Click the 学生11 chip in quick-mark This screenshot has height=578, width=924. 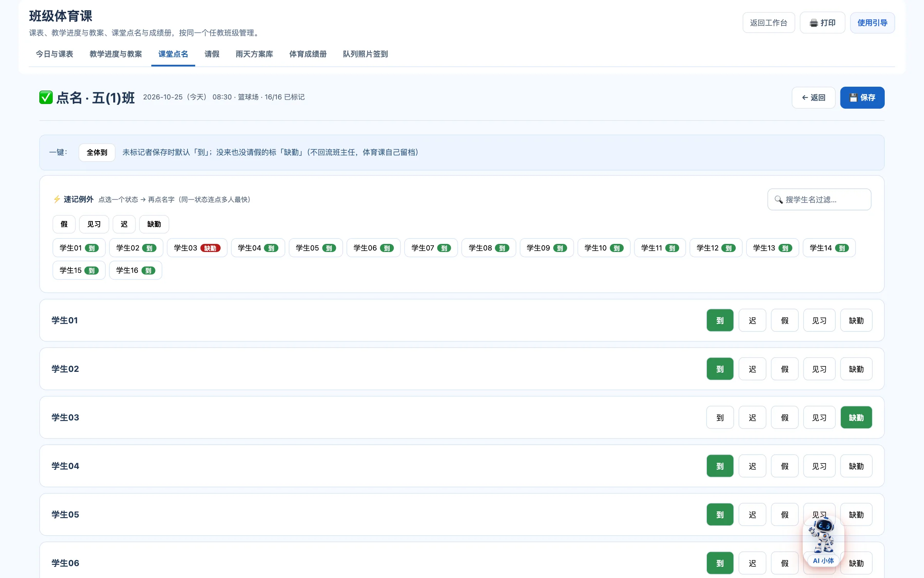coord(660,248)
